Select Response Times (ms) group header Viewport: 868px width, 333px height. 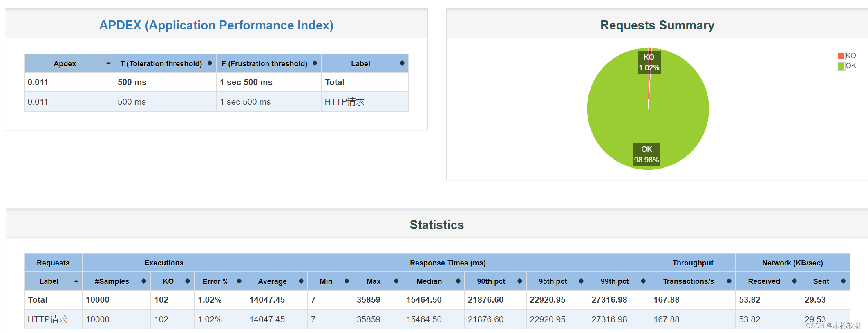click(448, 263)
